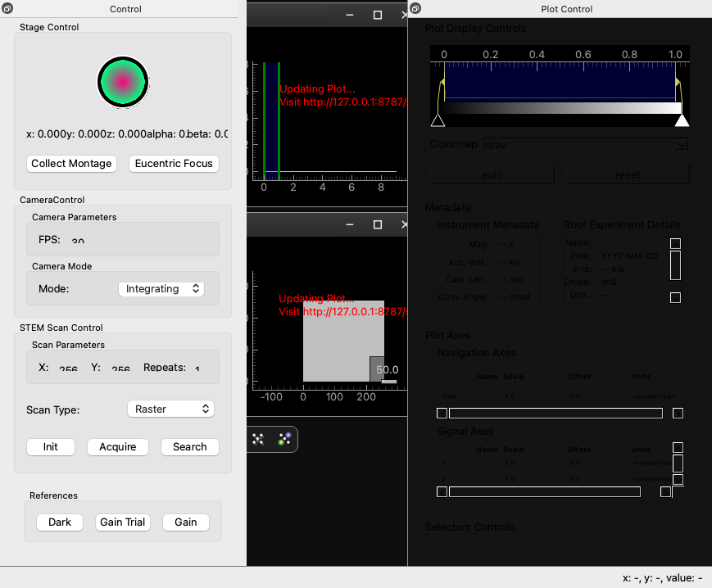The width and height of the screenshot is (712, 588).
Task: Click the hollow triangle gradient tick at left
Action: (x=438, y=121)
